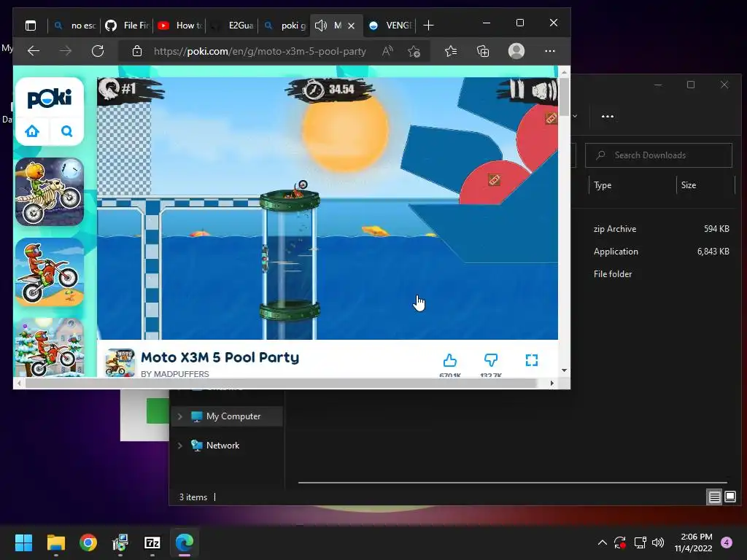
Task: Open the Windows Start menu
Action: click(x=23, y=542)
